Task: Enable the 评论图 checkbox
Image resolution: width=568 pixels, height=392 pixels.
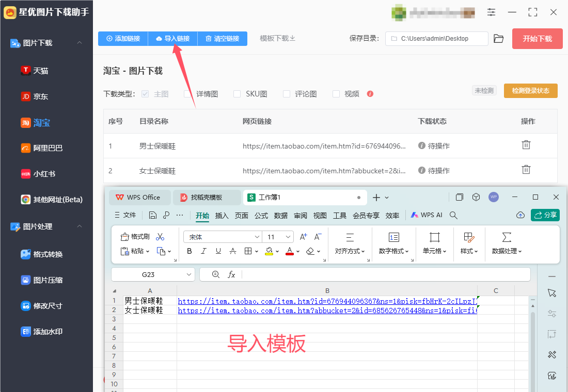Action: tap(287, 94)
